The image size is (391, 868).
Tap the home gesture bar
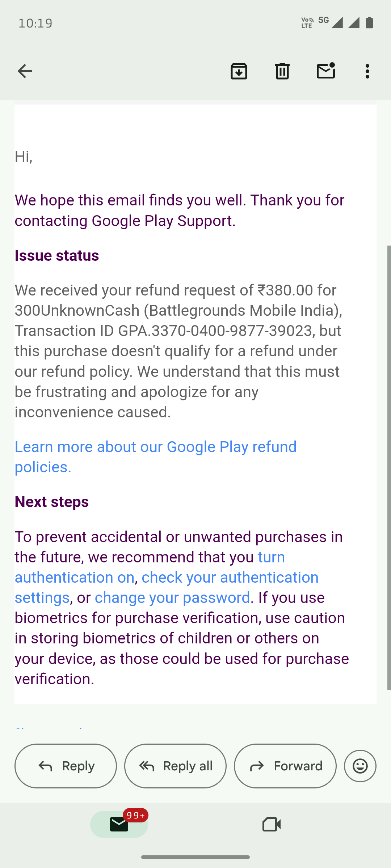(195, 857)
